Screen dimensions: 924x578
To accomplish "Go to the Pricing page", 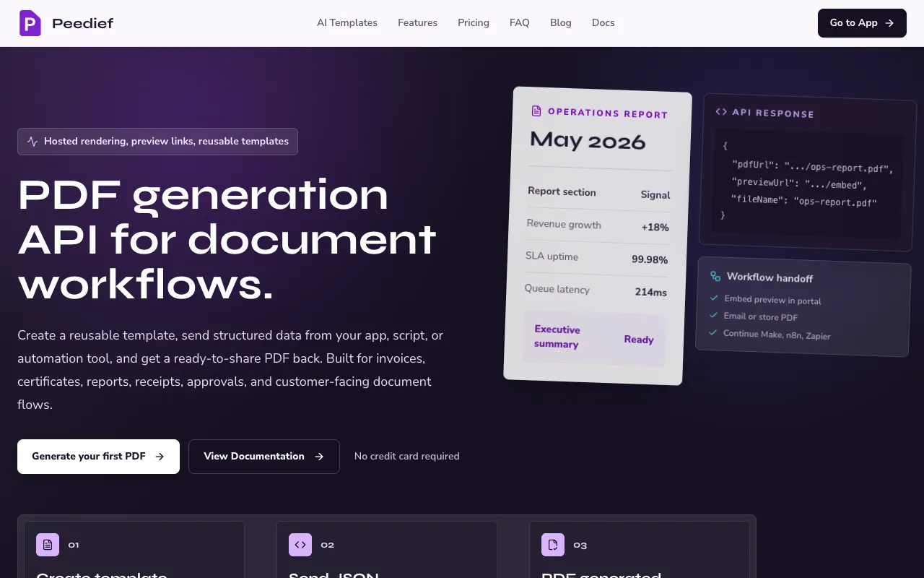I will [x=474, y=23].
